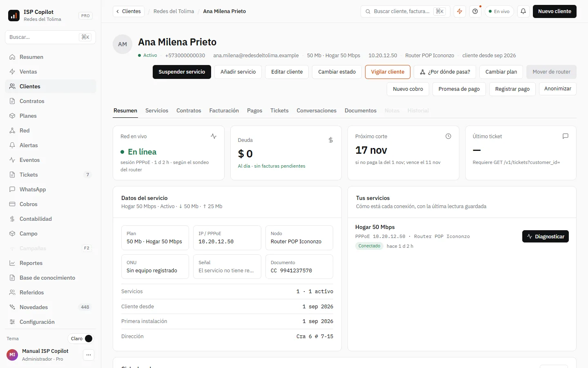Screen dimensions: 588x368
Task: Click the lightning bolt quick actions icon
Action: point(460,11)
